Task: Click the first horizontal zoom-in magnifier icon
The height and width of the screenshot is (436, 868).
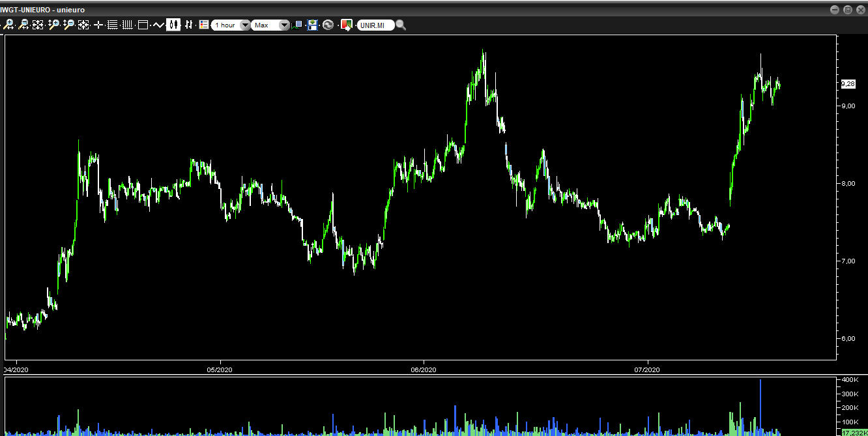Action: point(8,25)
